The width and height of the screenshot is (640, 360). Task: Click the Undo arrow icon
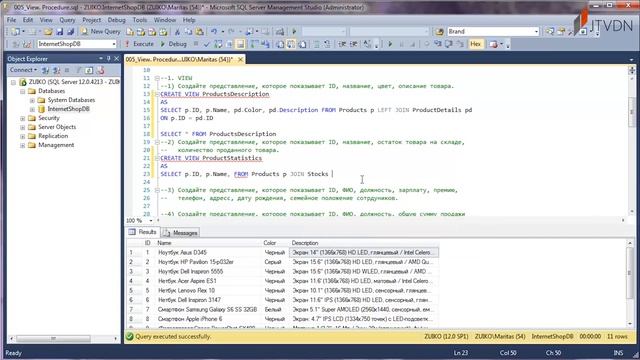(x=214, y=31)
